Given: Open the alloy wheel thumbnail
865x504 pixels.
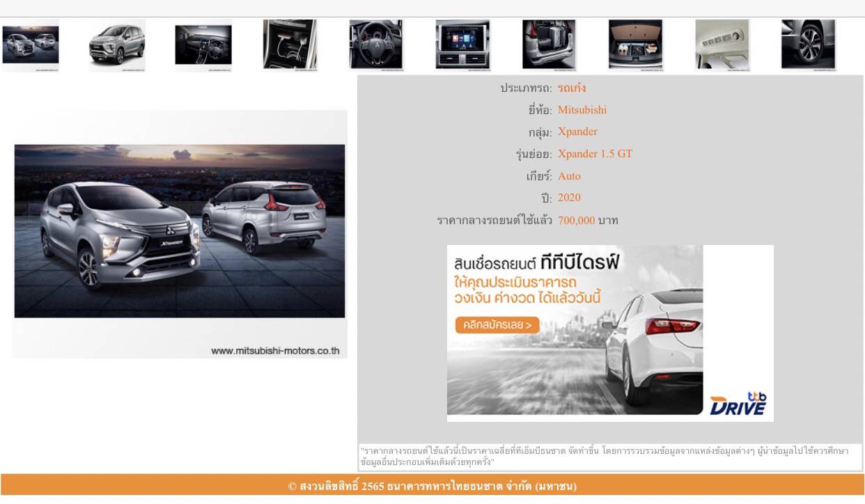Looking at the screenshot, I should tap(809, 45).
